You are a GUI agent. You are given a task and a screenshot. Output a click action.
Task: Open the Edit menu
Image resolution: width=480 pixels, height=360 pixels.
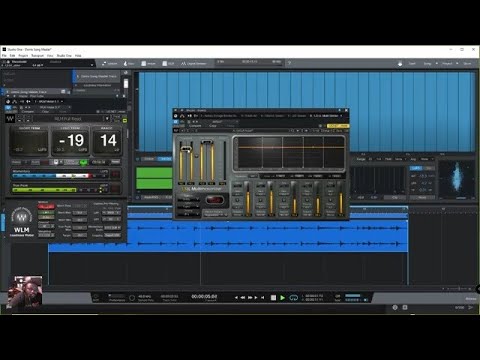pyautogui.click(x=13, y=56)
